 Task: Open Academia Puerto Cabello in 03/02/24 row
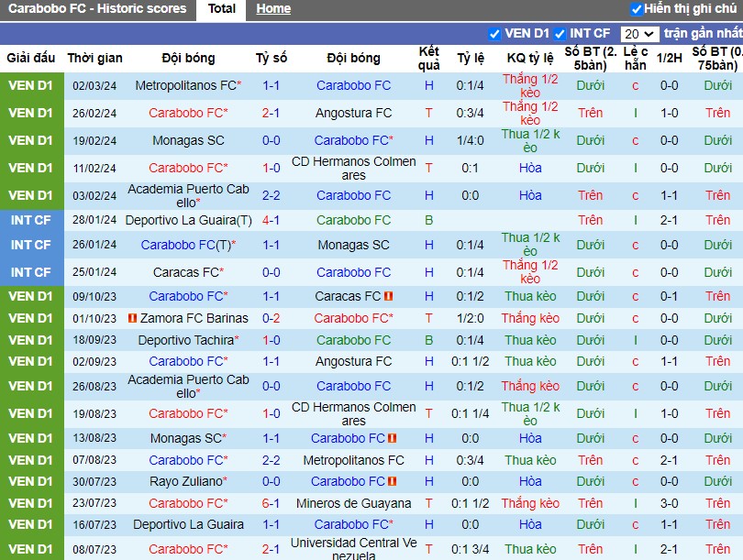(x=188, y=195)
